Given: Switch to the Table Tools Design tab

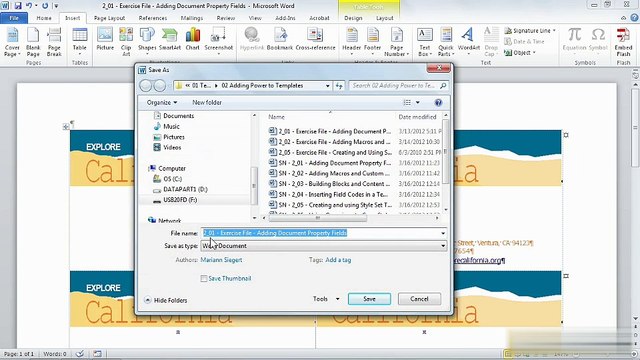Looking at the screenshot, I should [x=353, y=18].
